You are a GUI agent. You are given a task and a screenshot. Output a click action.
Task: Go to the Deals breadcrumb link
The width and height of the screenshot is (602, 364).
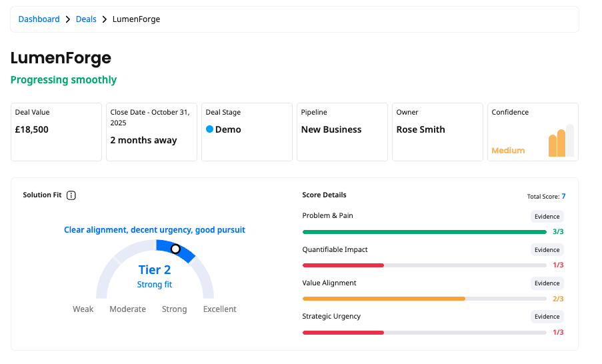tap(86, 19)
